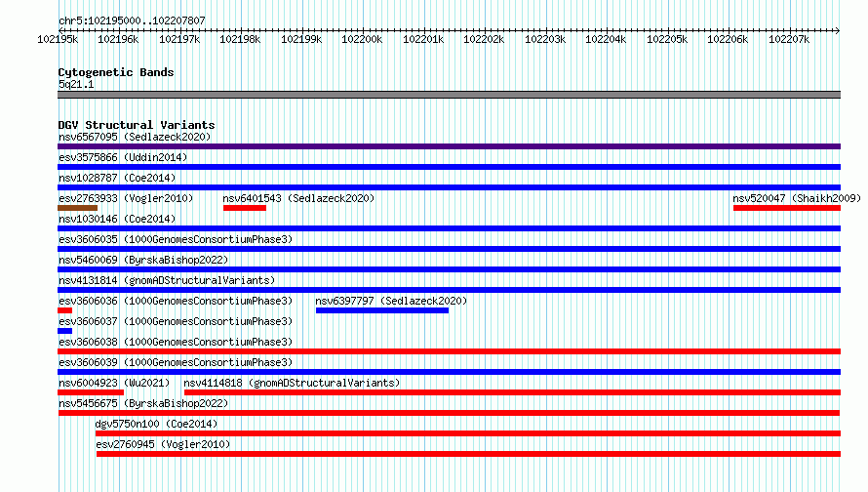Click the 102196k ruler position
Image resolution: width=868 pixels, height=492 pixels.
coord(118,39)
